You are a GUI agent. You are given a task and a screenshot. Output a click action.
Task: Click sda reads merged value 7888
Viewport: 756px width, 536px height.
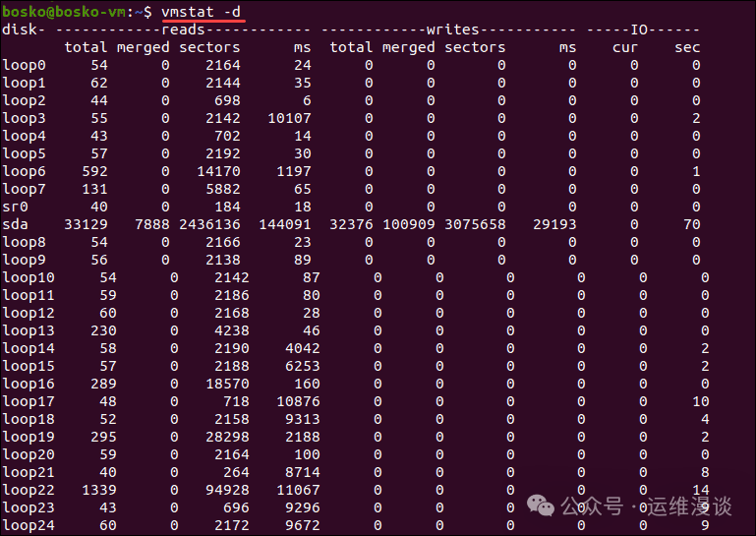tap(152, 225)
